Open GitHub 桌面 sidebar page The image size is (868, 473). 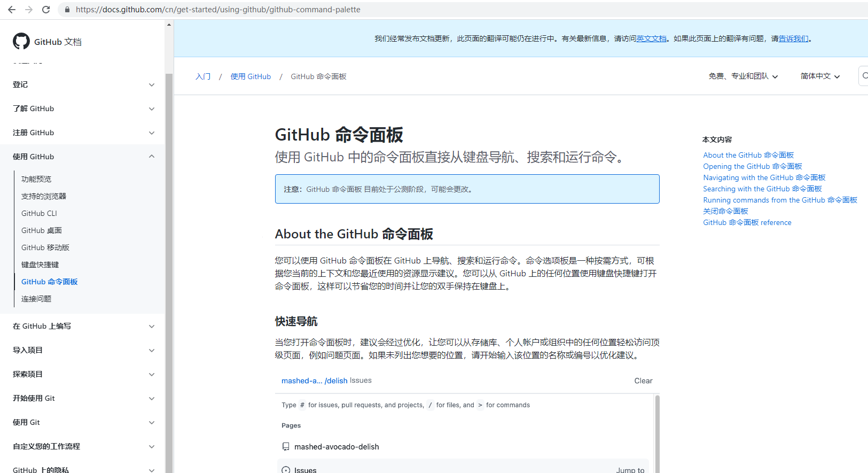(42, 230)
